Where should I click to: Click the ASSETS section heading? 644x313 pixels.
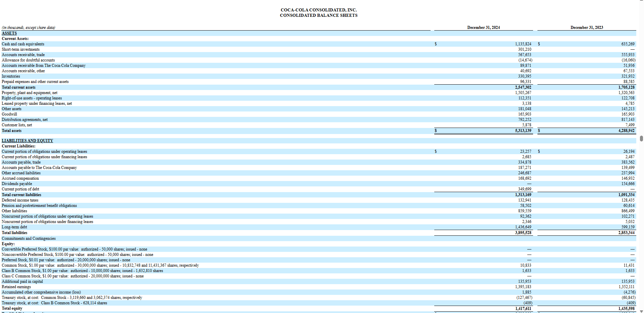pos(9,33)
